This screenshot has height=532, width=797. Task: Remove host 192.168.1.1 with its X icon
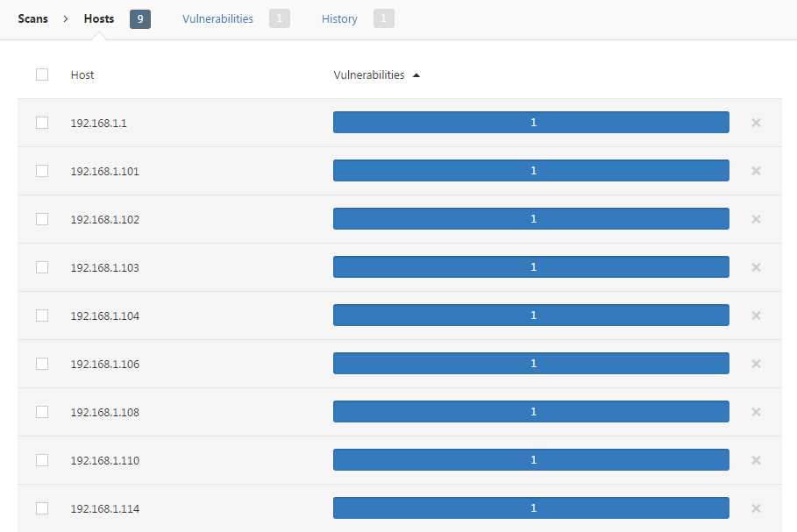click(756, 123)
